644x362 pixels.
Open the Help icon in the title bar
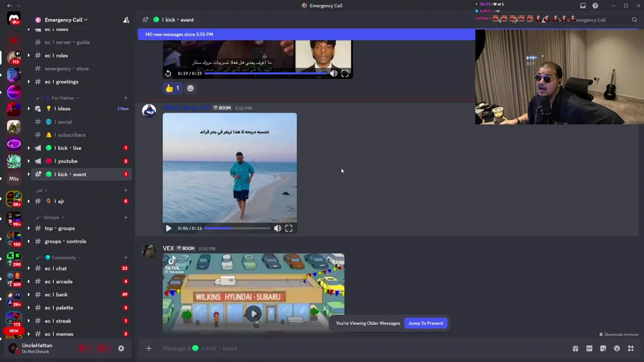pyautogui.click(x=595, y=6)
